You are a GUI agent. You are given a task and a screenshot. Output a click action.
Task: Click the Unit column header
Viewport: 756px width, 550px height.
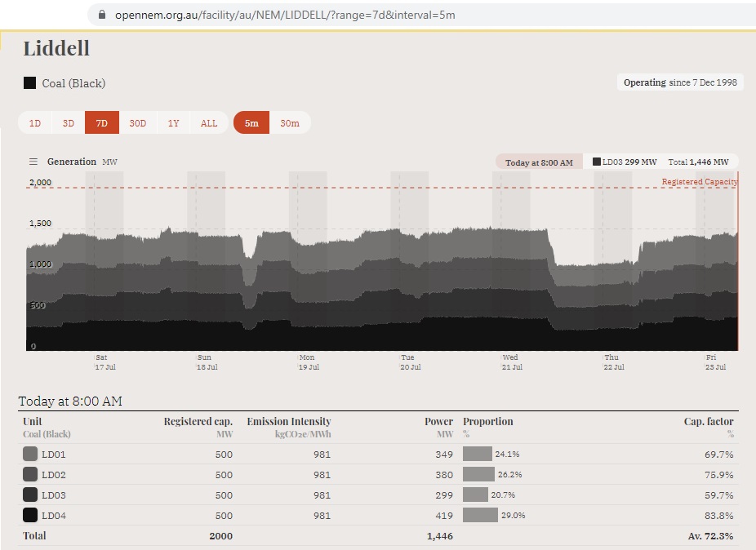pyautogui.click(x=33, y=421)
